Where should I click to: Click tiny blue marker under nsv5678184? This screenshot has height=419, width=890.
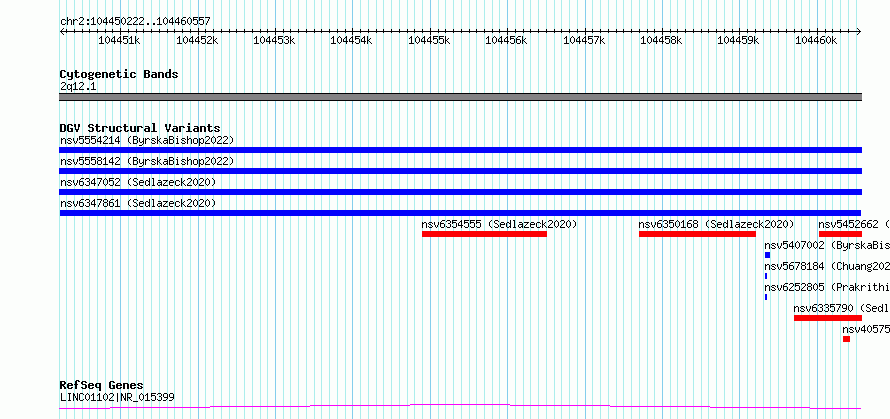click(766, 276)
